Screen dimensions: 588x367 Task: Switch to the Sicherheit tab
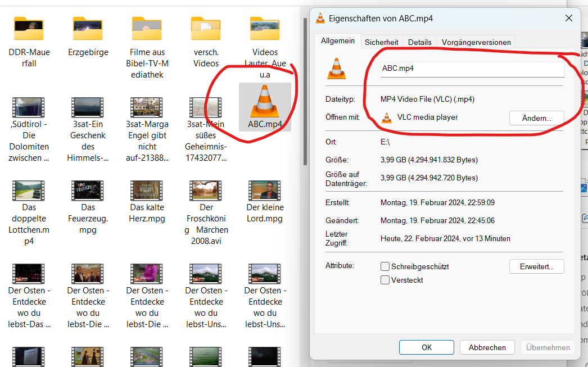(382, 42)
